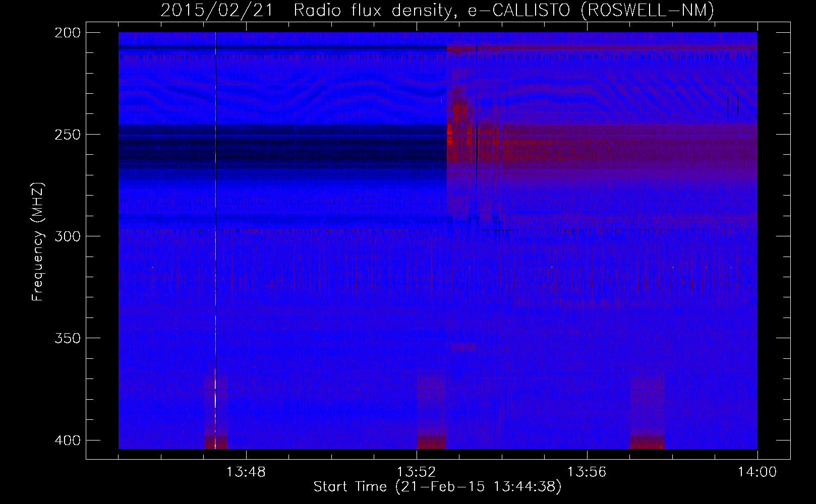Click the 200 frequency tick label
Viewport: 816px width, 504px height.
click(68, 33)
